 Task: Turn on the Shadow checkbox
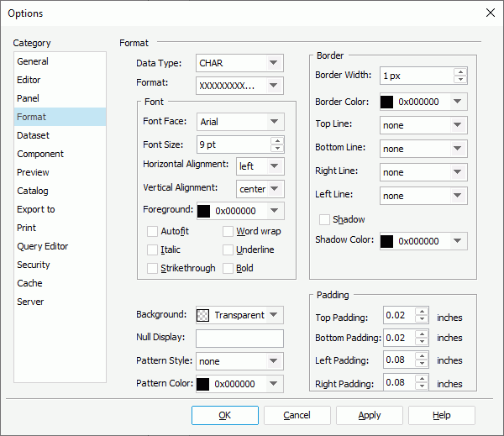pyautogui.click(x=324, y=219)
